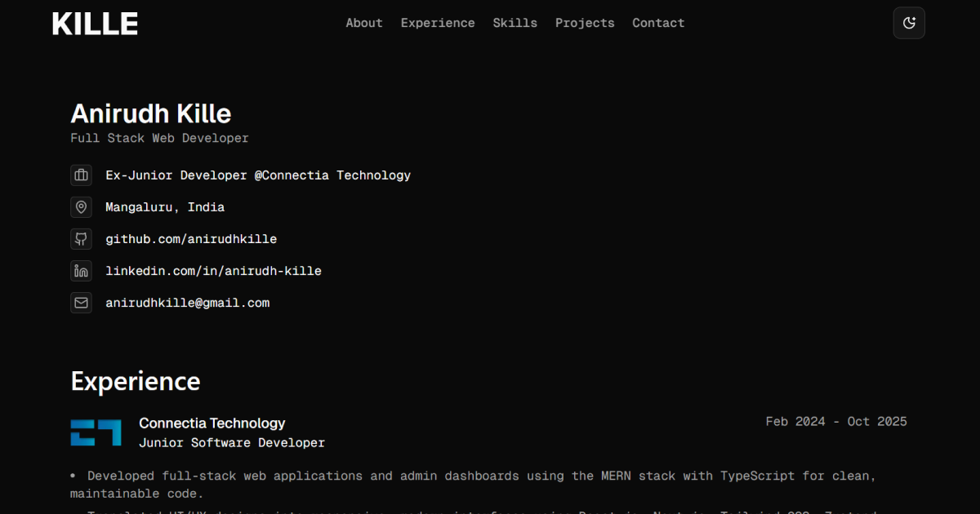Viewport: 980px width, 514px height.
Task: Click the location pin icon near Mangaluru
Action: (81, 206)
